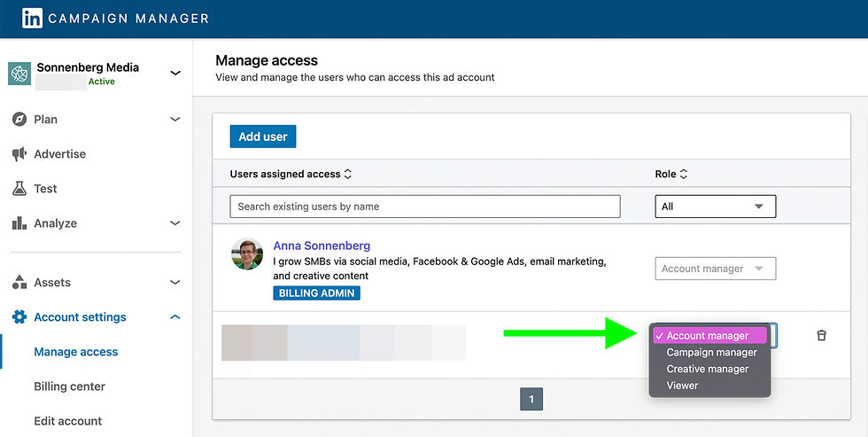This screenshot has width=868, height=437.
Task: Open Edit account in sidebar
Action: point(67,421)
